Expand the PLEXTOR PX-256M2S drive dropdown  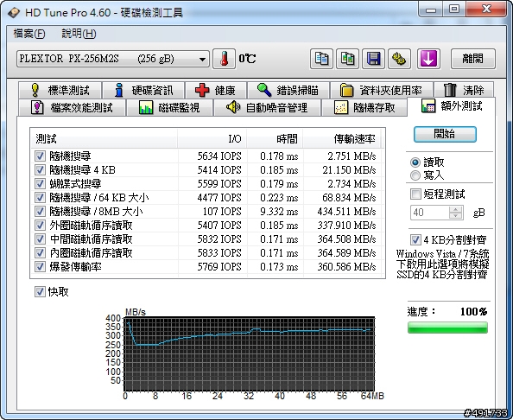click(113, 59)
